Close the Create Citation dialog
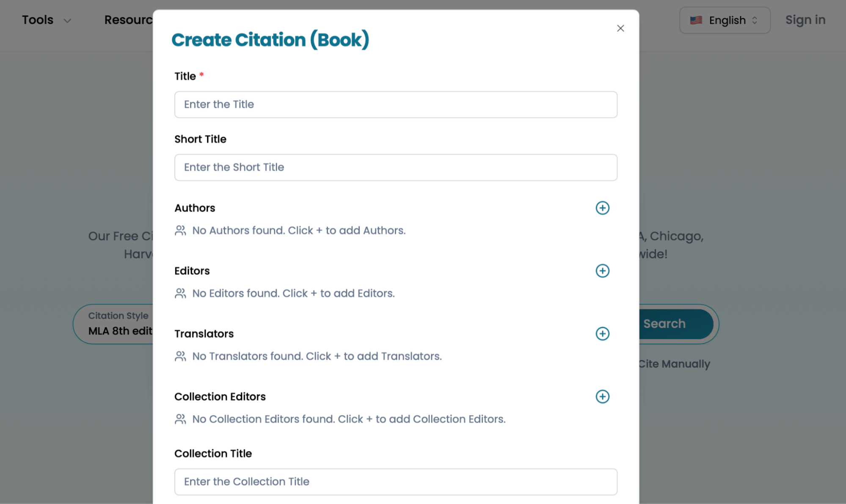846x504 pixels. [x=620, y=28]
